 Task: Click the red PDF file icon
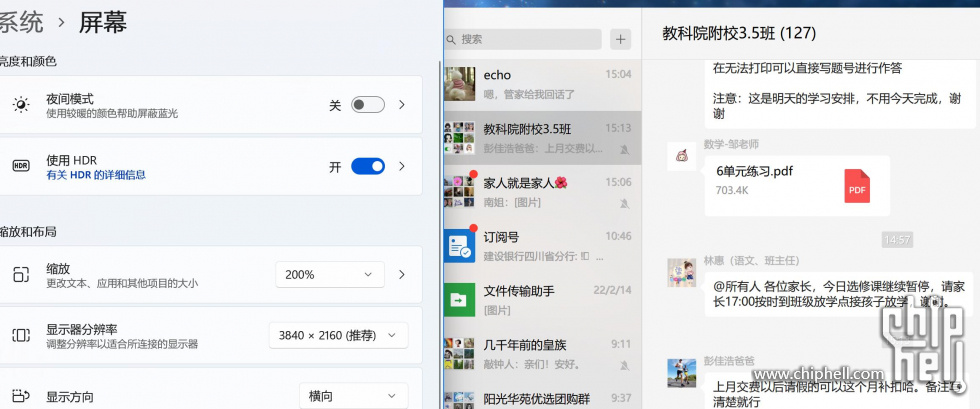(857, 186)
